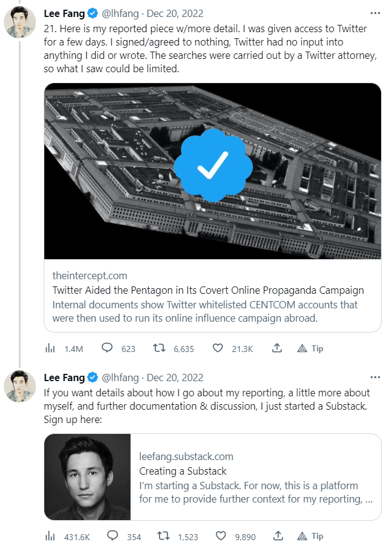Open more options on the first tweet
The image size is (392, 545).
coord(375,13)
